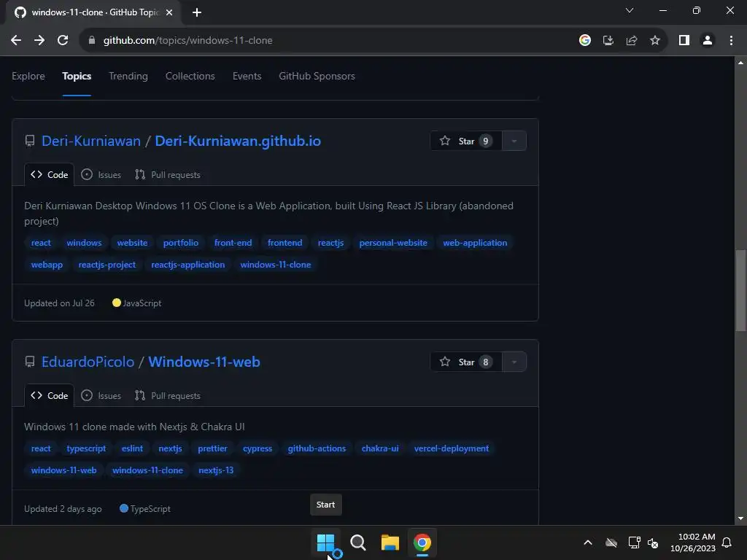Star the Windows-11-web repository

coord(466,362)
